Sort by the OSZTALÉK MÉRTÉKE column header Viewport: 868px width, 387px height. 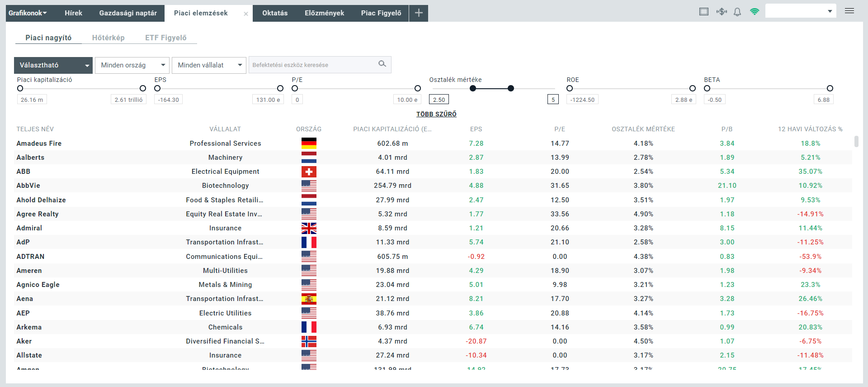pyautogui.click(x=643, y=129)
